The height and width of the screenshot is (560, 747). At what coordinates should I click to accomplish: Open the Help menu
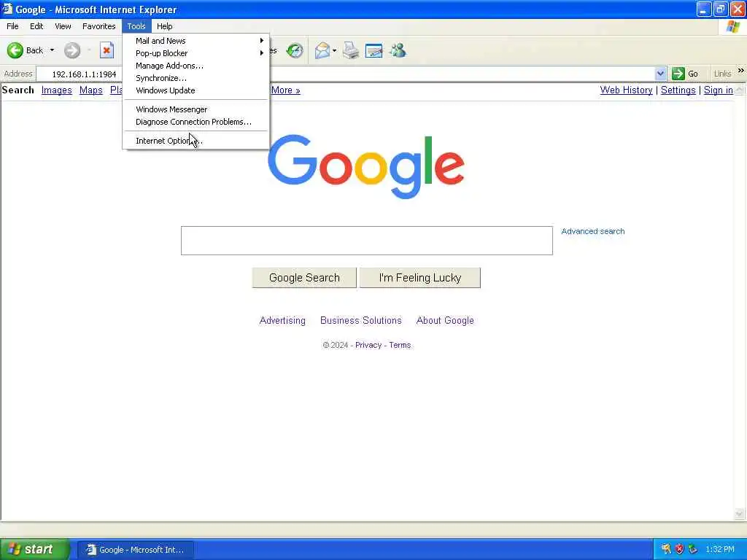165,26
